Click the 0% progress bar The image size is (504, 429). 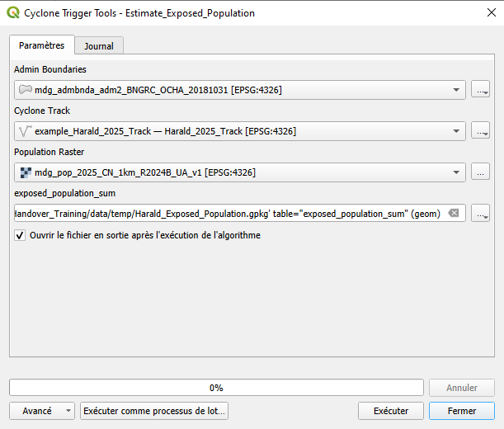coord(216,388)
